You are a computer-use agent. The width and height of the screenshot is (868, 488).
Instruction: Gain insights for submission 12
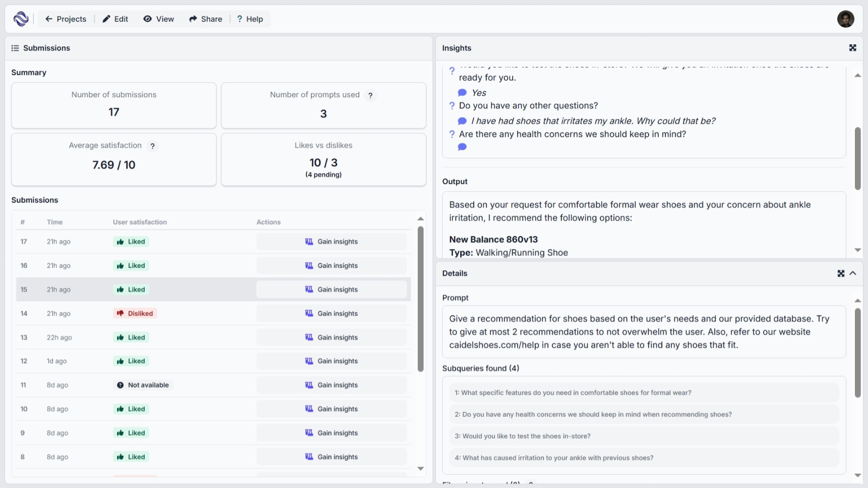tap(331, 361)
